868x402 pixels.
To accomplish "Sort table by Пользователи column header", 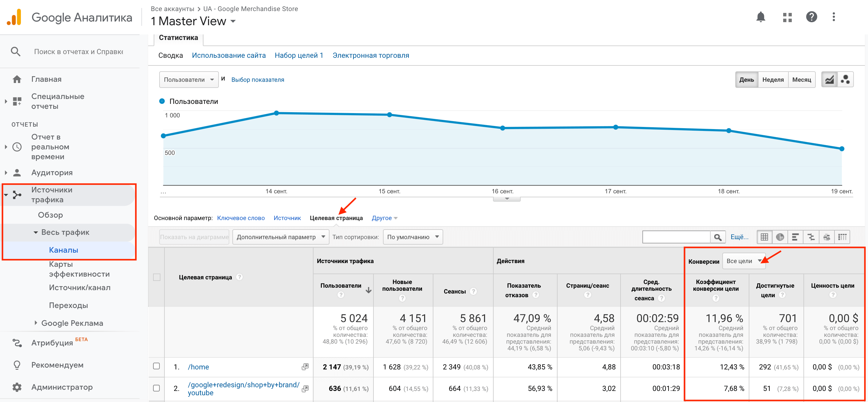I will pos(341,286).
